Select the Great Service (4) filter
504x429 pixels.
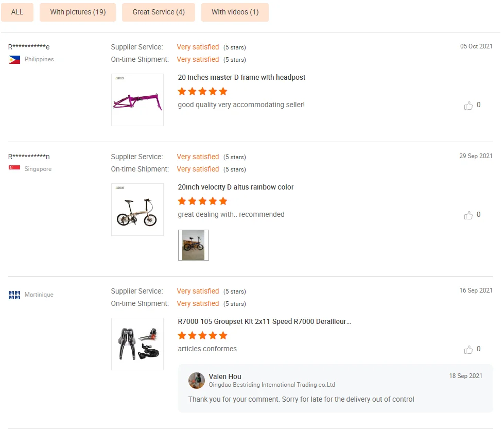point(159,12)
